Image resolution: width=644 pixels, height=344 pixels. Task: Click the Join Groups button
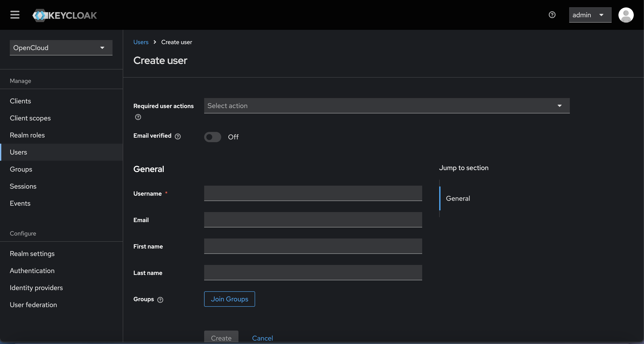[x=229, y=299]
